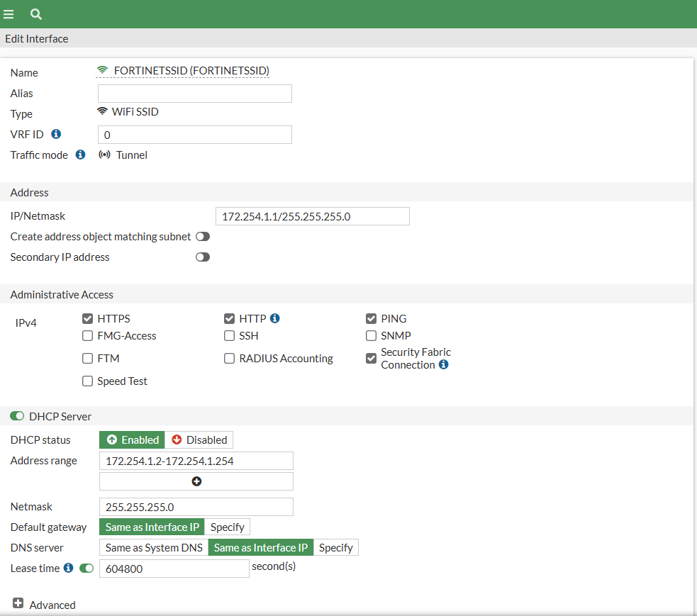Screen dimensions: 697x616
Task: Enable the FMG-Access checkbox
Action: (88, 335)
